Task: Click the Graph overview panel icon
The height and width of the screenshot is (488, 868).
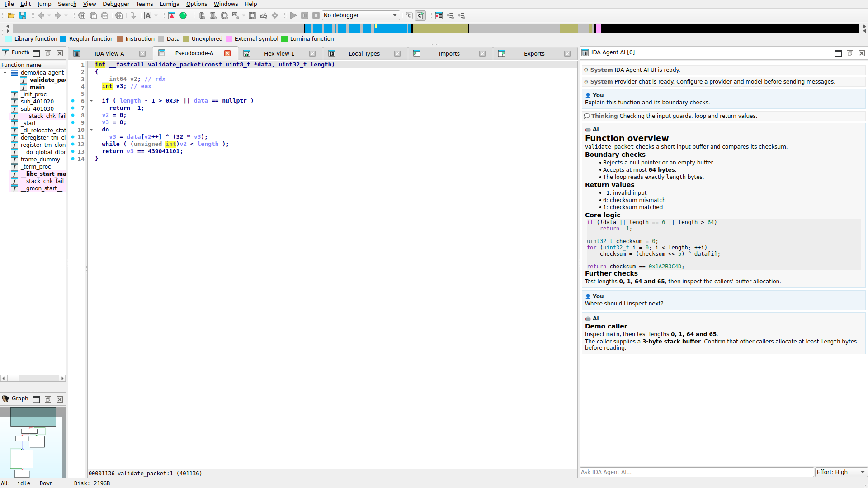Action: (5, 399)
